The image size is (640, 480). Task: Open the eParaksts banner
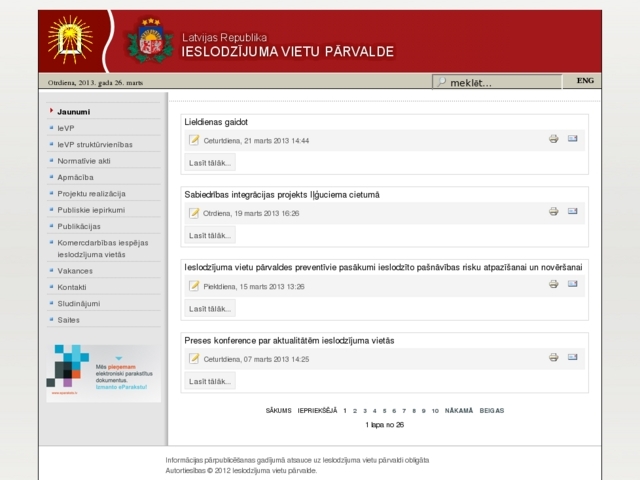pos(104,373)
